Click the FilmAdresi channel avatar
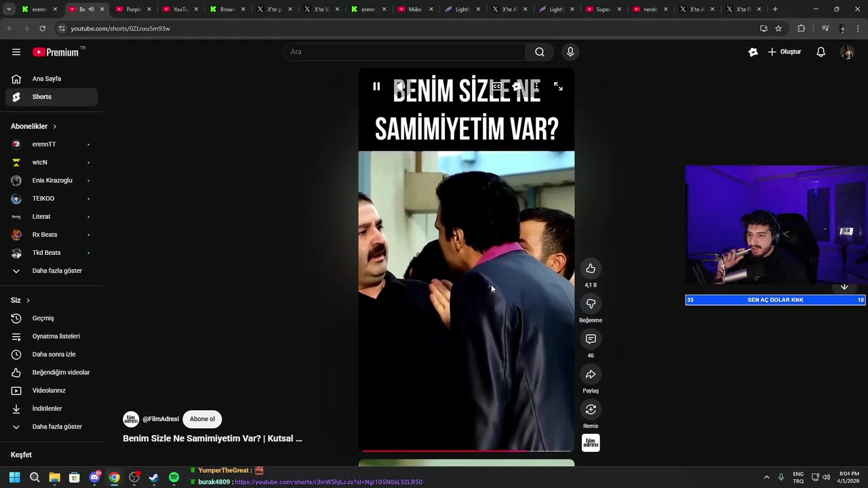 pyautogui.click(x=131, y=419)
